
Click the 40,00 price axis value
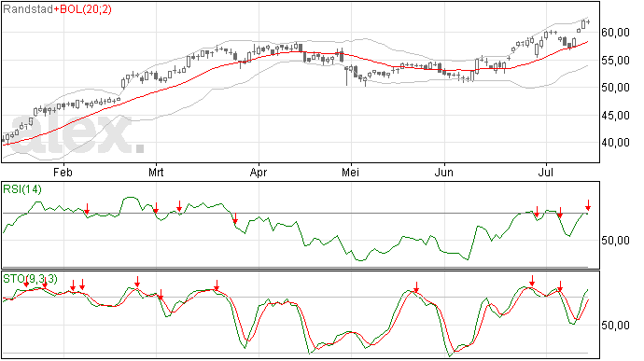coord(615,143)
